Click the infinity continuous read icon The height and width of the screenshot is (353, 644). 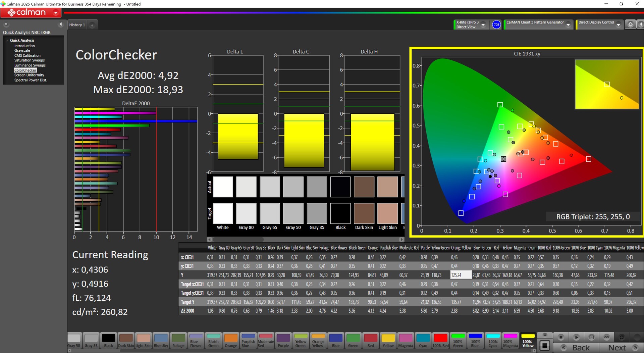pyautogui.click(x=606, y=337)
